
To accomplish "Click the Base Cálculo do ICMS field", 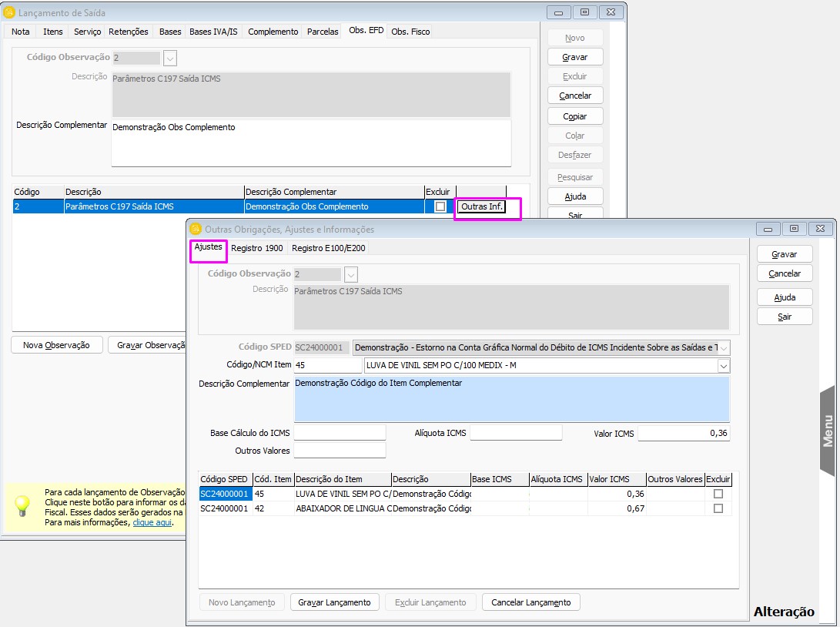I will pyautogui.click(x=340, y=433).
